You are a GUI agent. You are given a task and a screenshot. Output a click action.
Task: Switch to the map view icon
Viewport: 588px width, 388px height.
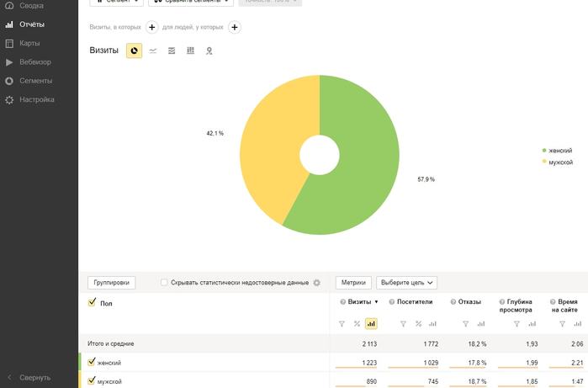coord(209,50)
